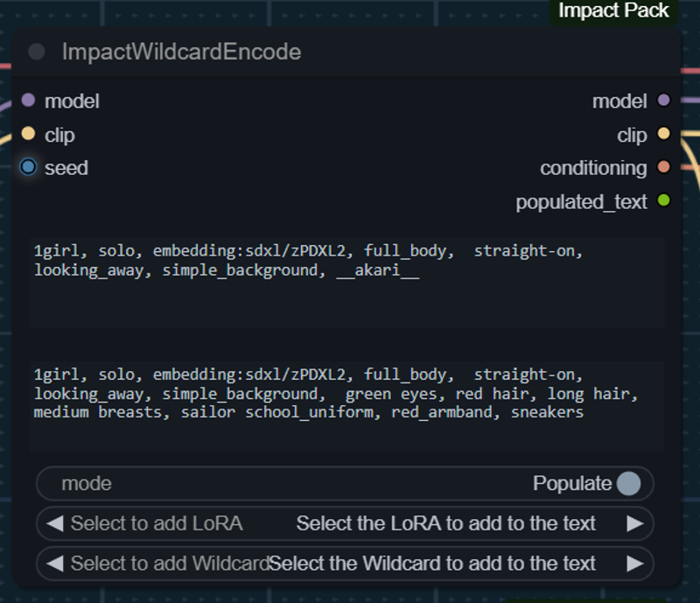700x603 pixels.
Task: Toggle the Populate mode switch
Action: coord(628,483)
